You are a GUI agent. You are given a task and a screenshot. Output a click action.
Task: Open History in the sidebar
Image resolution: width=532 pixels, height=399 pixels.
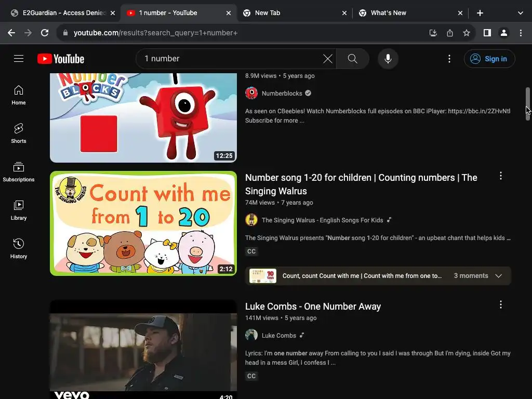[19, 249]
